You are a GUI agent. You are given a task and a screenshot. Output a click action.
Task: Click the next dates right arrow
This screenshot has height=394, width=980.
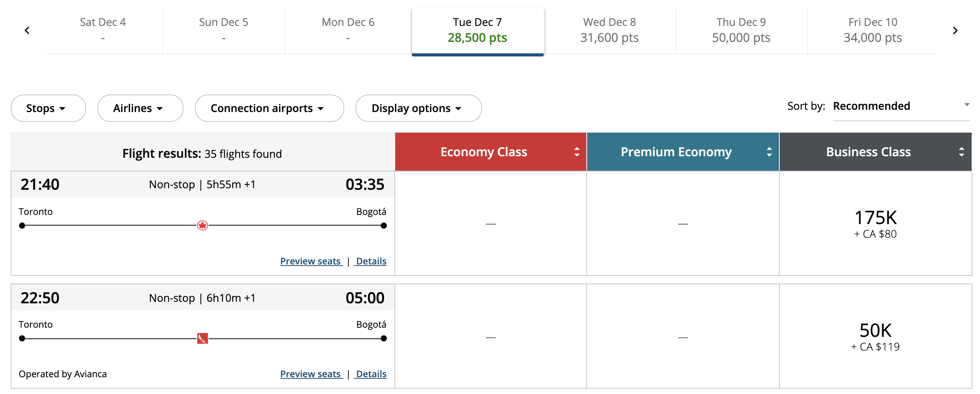pos(955,30)
